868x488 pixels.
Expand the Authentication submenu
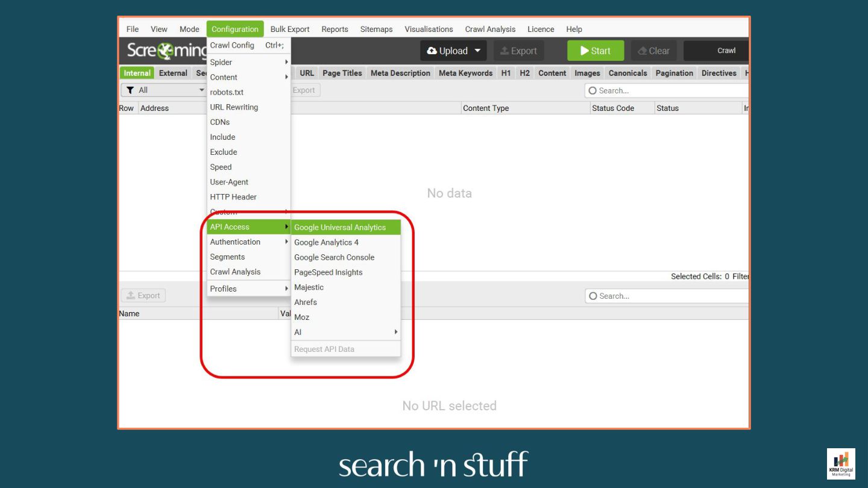pyautogui.click(x=248, y=242)
